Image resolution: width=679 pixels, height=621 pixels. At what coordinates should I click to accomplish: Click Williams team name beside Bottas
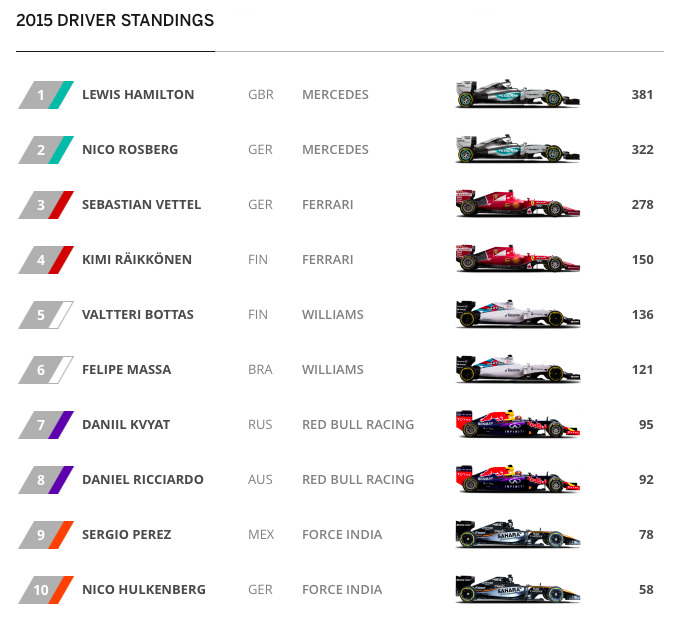[x=332, y=315]
